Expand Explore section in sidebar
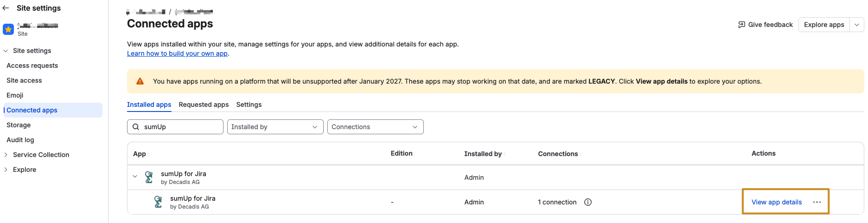The width and height of the screenshot is (868, 223). point(6,170)
